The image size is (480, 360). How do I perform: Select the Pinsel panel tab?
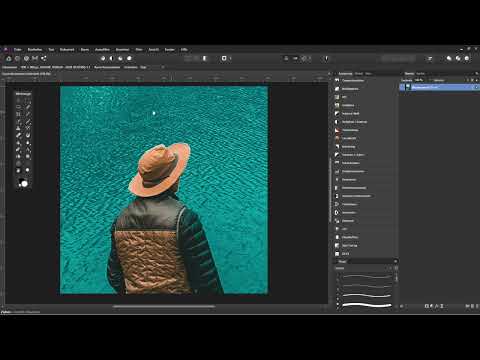[342, 262]
